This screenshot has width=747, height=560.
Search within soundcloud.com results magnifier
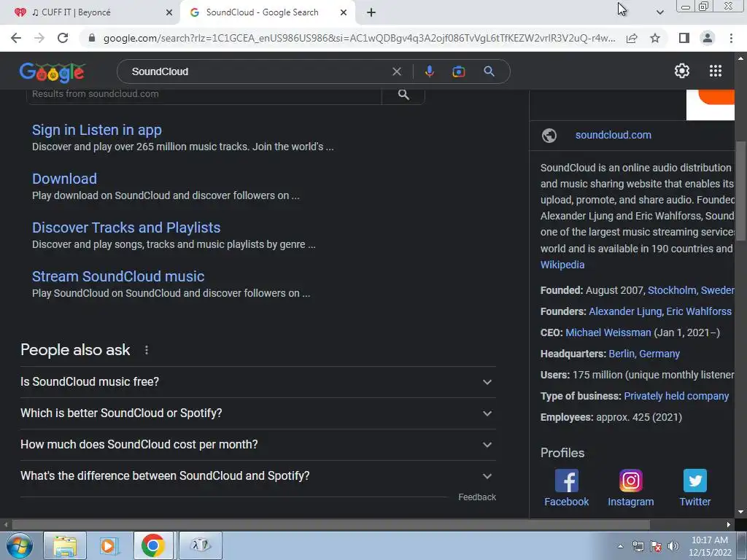coord(403,94)
